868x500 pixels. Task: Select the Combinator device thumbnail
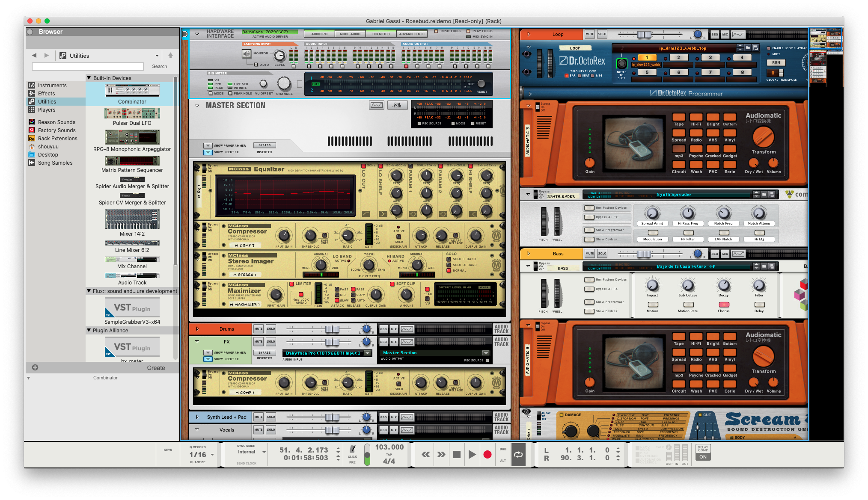pos(132,90)
